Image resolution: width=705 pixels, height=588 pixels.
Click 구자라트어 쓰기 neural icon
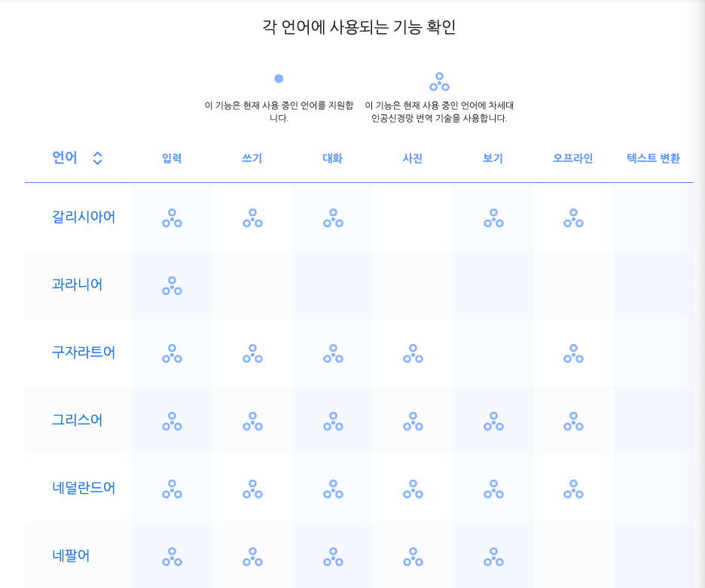(252, 354)
